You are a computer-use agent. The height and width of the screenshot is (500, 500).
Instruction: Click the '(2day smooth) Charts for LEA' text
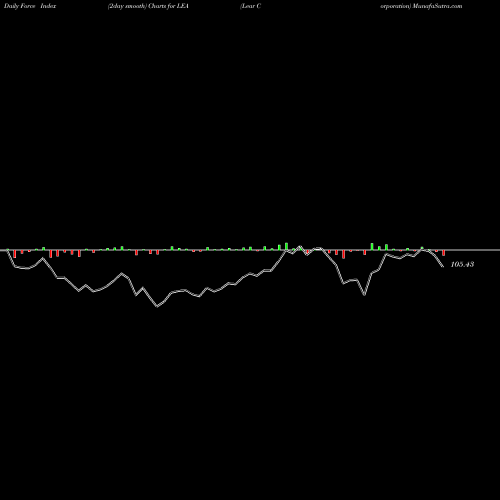click(x=148, y=6)
